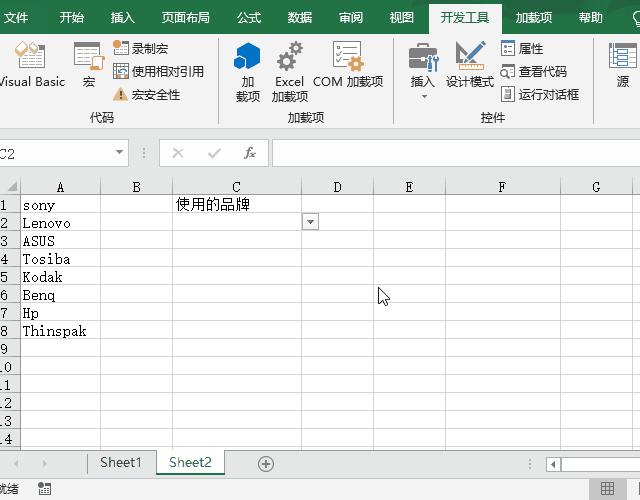Select the Developer (开发工具) tab
The height and width of the screenshot is (500, 640).
(465, 18)
